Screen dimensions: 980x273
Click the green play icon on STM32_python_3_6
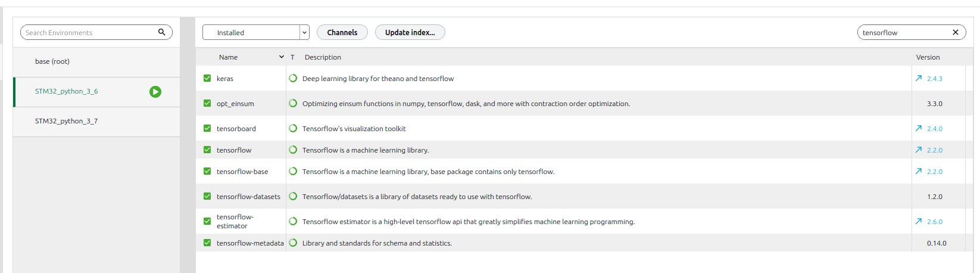tap(155, 92)
